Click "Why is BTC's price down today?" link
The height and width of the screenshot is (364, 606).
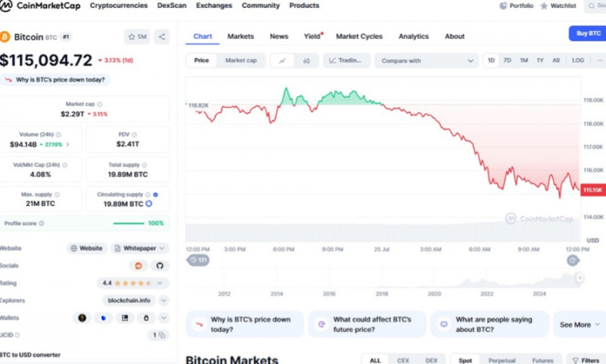coord(55,79)
